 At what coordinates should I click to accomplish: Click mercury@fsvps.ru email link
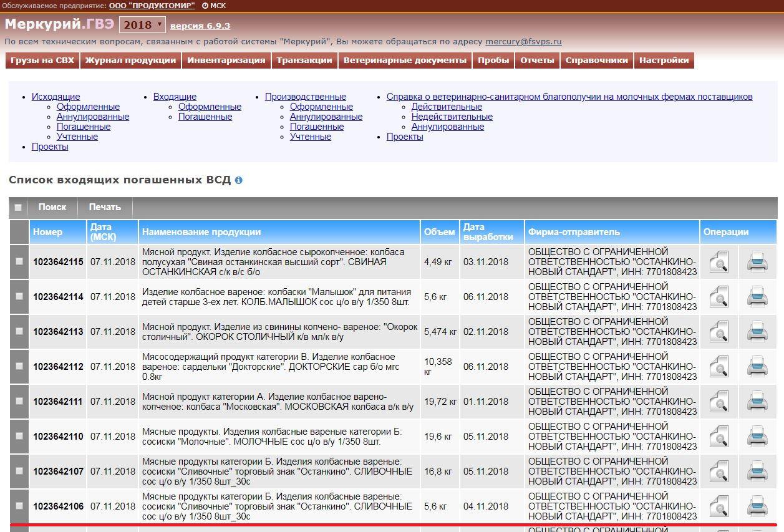pyautogui.click(x=523, y=42)
